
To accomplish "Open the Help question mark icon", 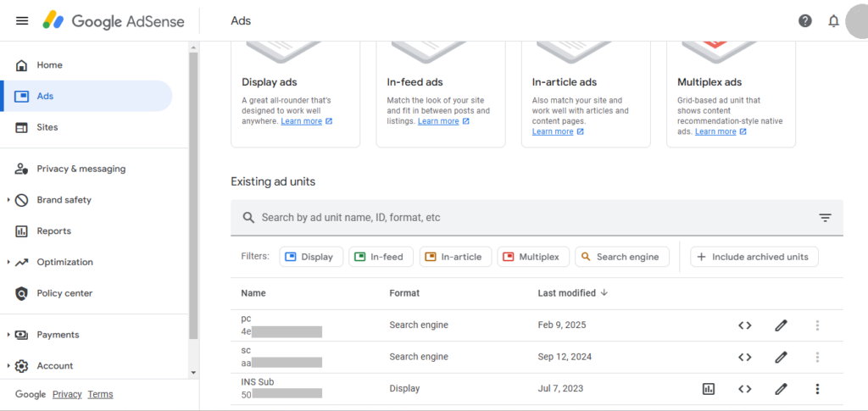I will (805, 21).
